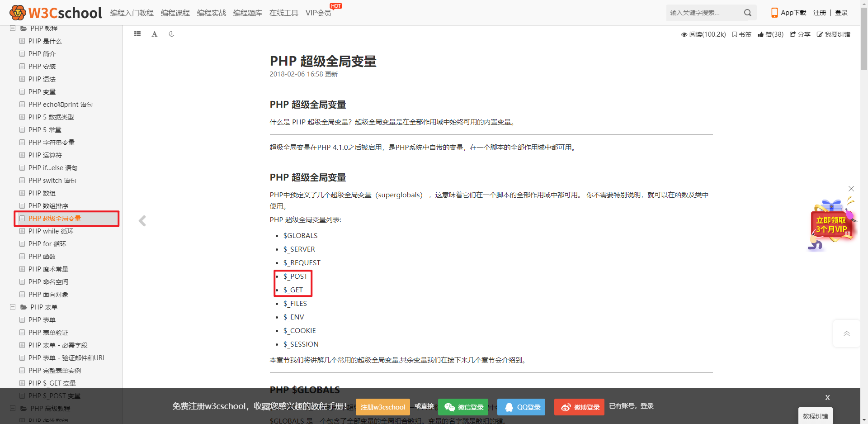Screen dimensions: 868x424
Task: Close the bottom registration banner
Action: tap(827, 397)
